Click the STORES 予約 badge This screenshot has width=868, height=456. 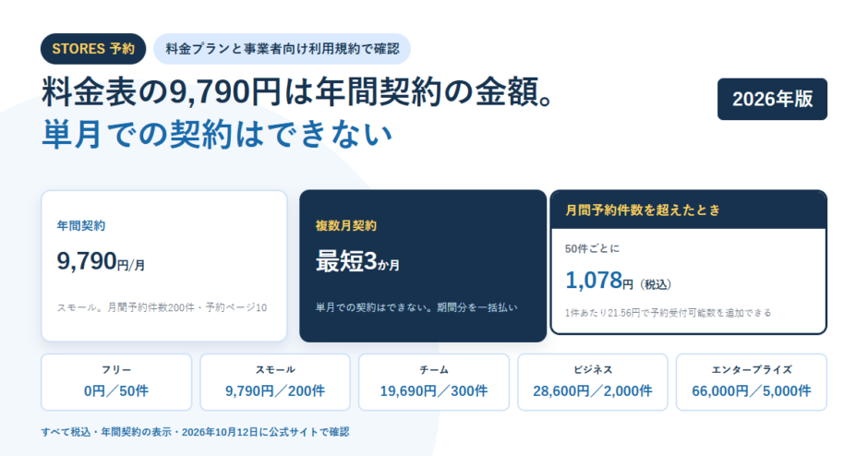pos(93,49)
